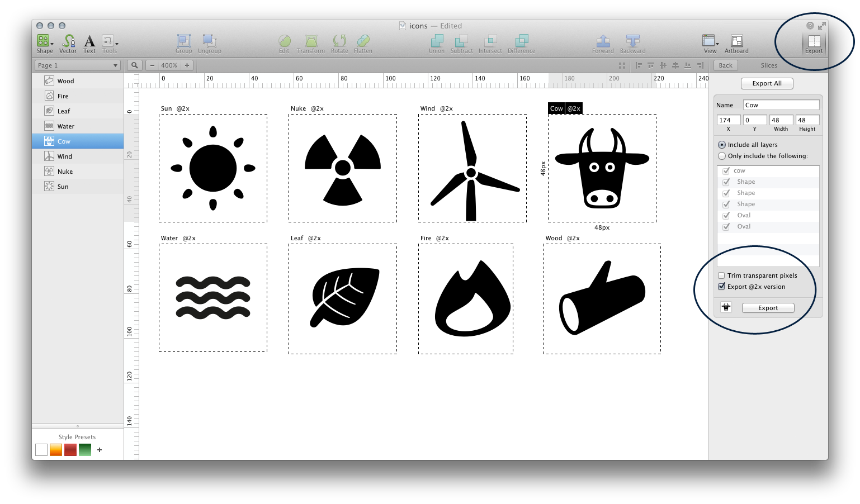Click the Export icon in toolbar

814,41
